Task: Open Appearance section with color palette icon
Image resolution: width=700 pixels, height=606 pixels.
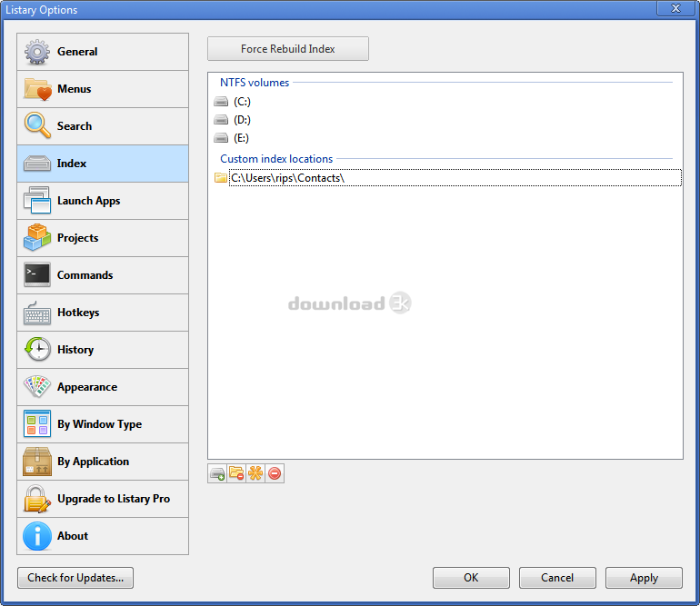Action: (103, 387)
